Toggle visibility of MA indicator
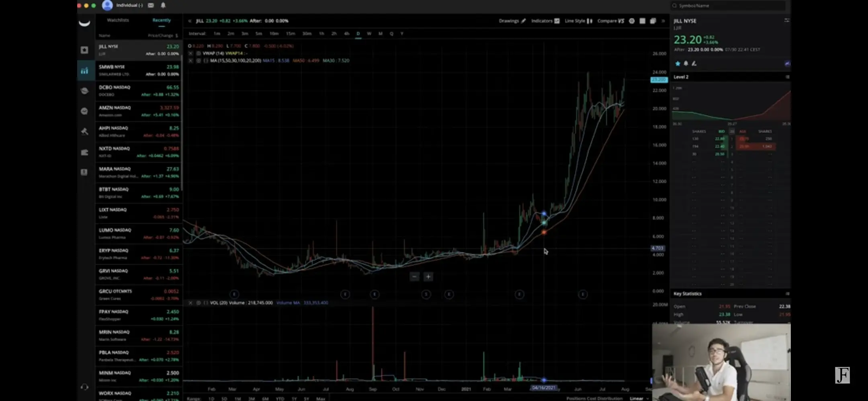This screenshot has width=868, height=401. (199, 61)
